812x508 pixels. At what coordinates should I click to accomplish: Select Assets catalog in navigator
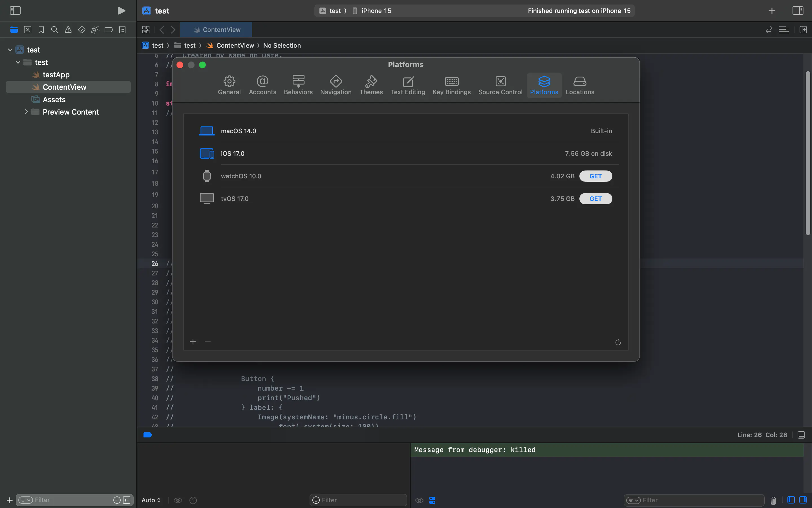pos(54,99)
